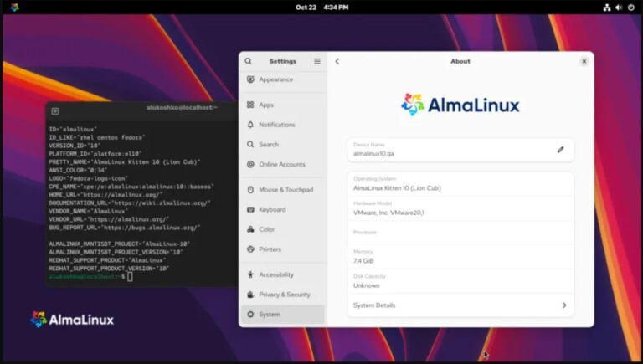
Task: Click the Mouse & Touchpad icon
Action: point(250,190)
